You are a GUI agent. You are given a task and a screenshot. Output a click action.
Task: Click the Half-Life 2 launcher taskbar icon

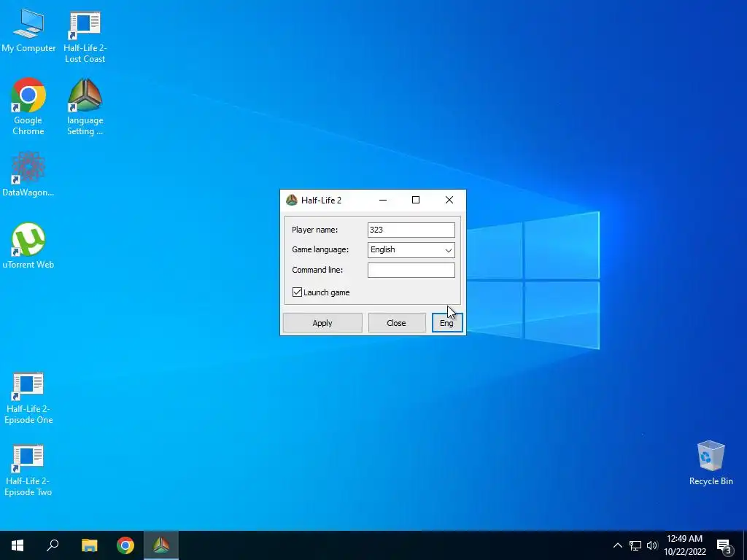[x=161, y=545]
